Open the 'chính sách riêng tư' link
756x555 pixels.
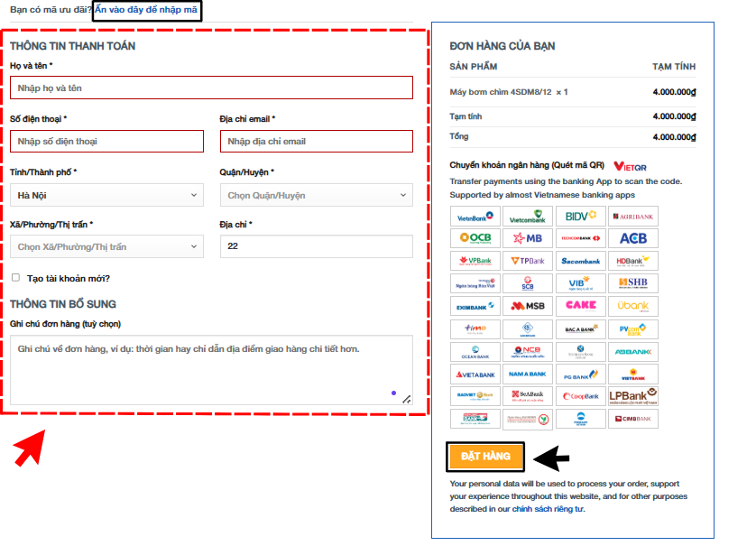point(548,509)
